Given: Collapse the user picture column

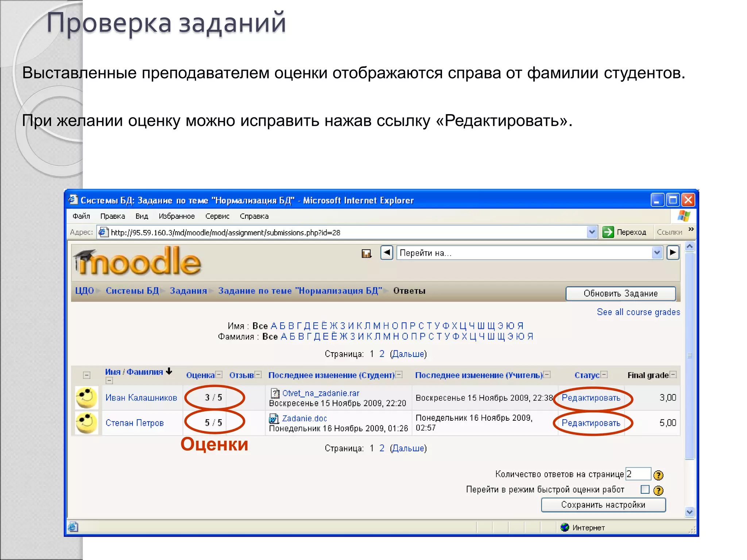Looking at the screenshot, I should 87,375.
